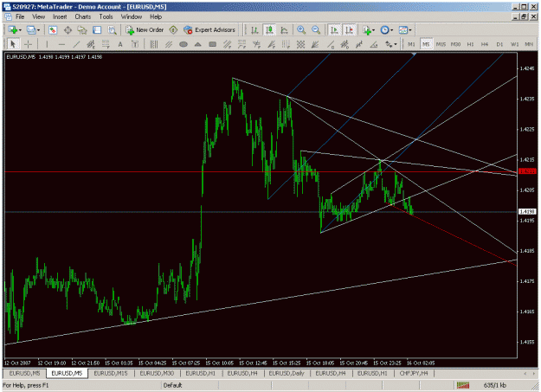
Task: Switch timeframe to M15
Action: pos(441,44)
